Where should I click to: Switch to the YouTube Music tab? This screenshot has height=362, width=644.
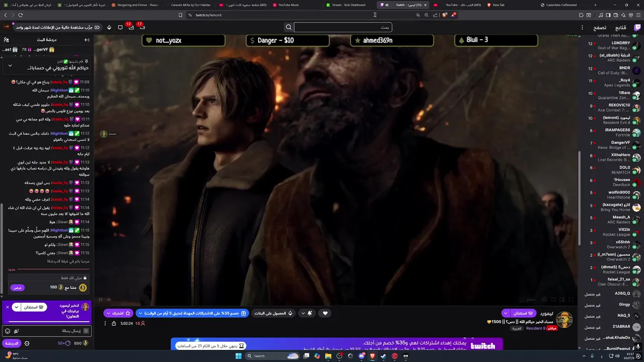tap(292, 5)
